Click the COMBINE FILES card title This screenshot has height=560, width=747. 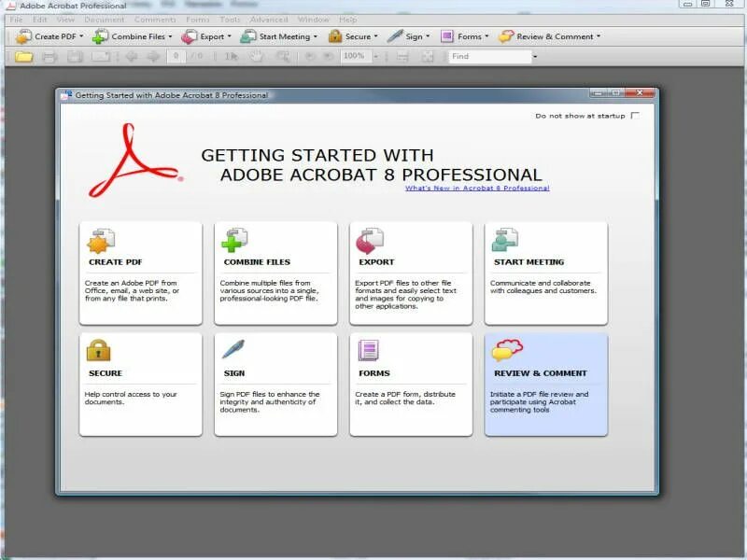(x=258, y=262)
